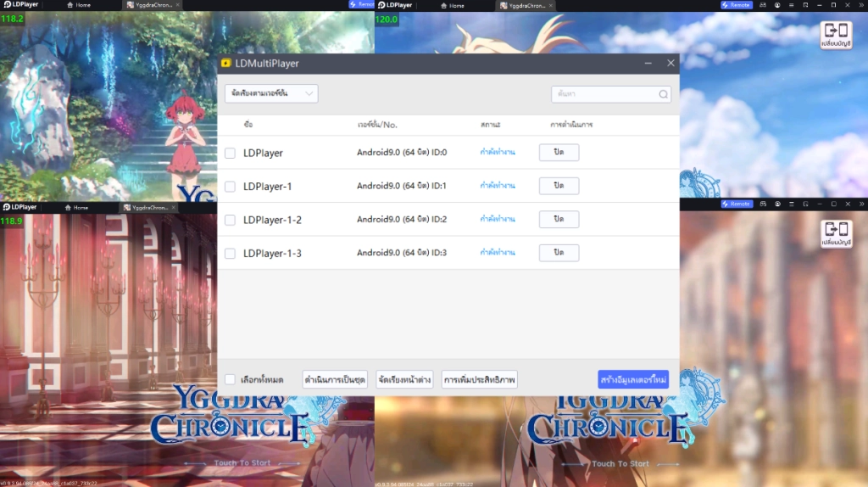Viewport: 868px width, 487px height.
Task: Expand the sidebar chevrons in top-right LDPlayer window
Action: click(x=861, y=5)
